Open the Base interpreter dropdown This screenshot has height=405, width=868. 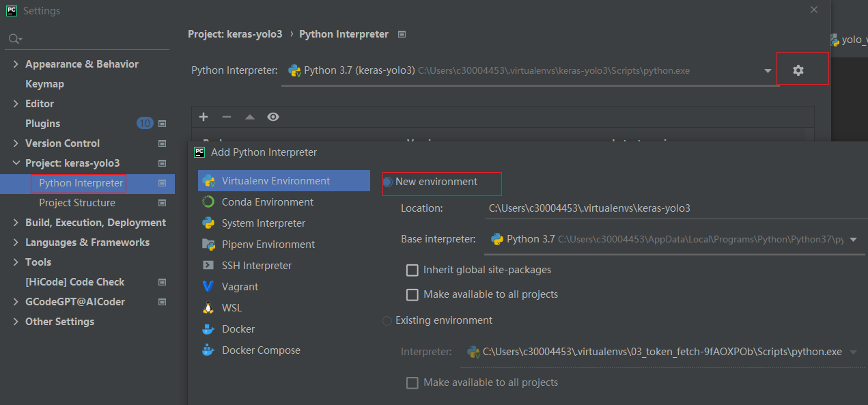click(853, 240)
